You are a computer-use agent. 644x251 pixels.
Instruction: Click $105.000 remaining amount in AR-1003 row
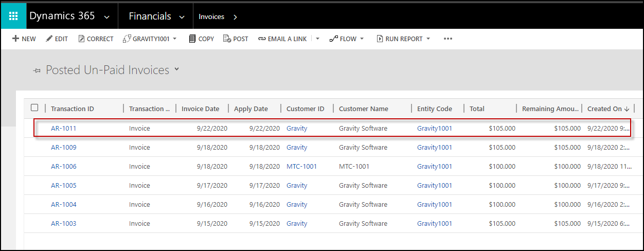point(567,223)
